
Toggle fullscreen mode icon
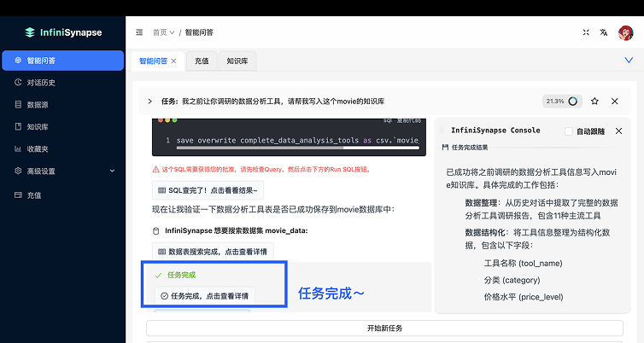(x=586, y=32)
